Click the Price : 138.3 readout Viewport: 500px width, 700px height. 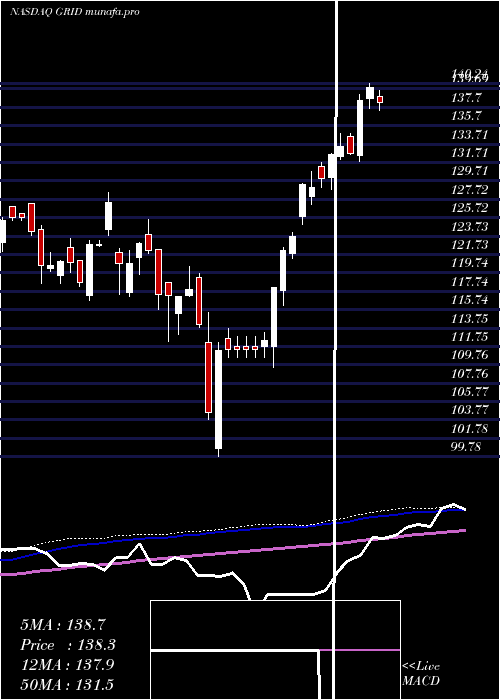click(x=67, y=645)
